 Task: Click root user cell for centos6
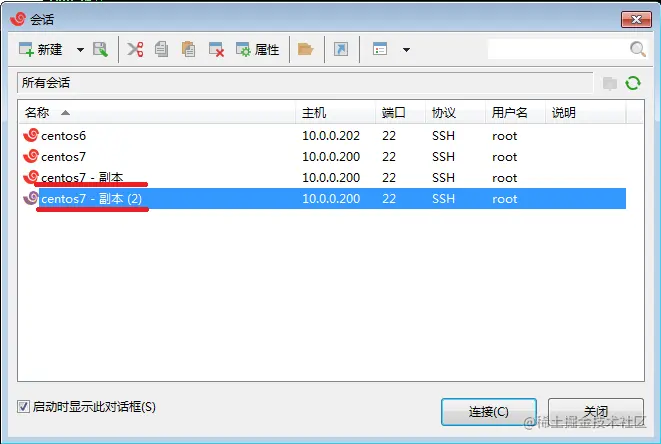[504, 136]
